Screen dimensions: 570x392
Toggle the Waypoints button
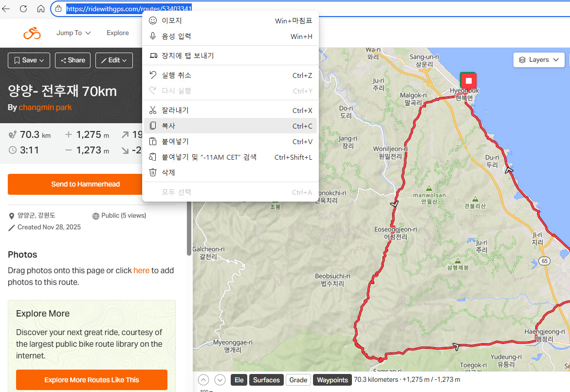pyautogui.click(x=332, y=380)
